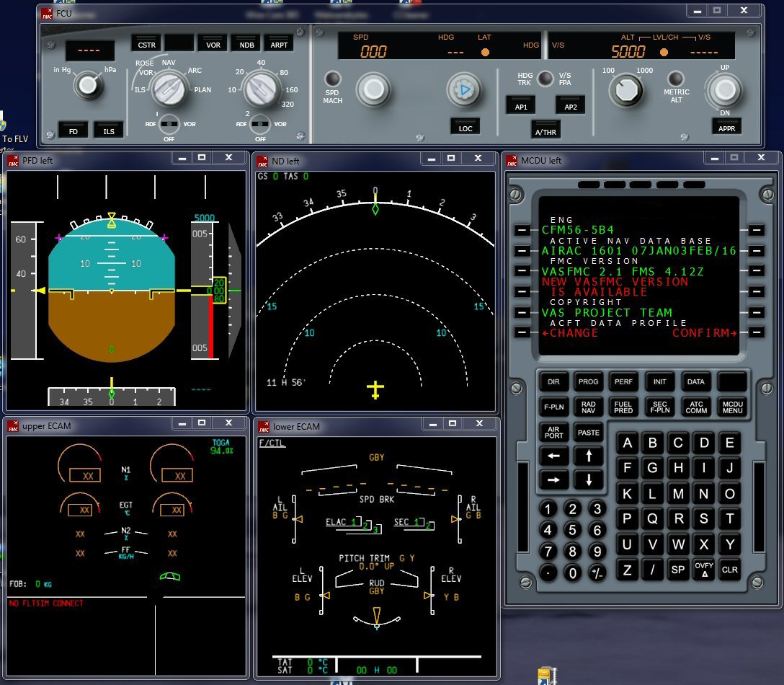Viewport: 784px width, 685px height.
Task: Click the ND mode selector knob
Action: [170, 90]
